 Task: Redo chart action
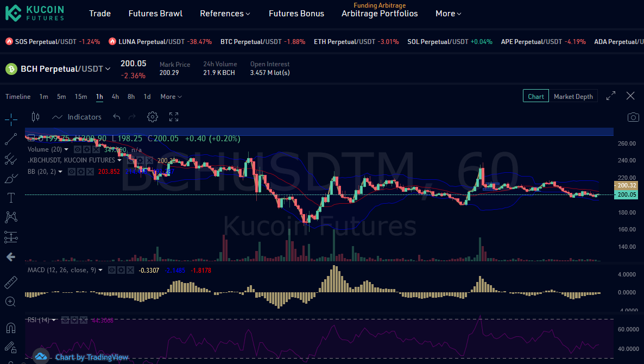(x=132, y=117)
